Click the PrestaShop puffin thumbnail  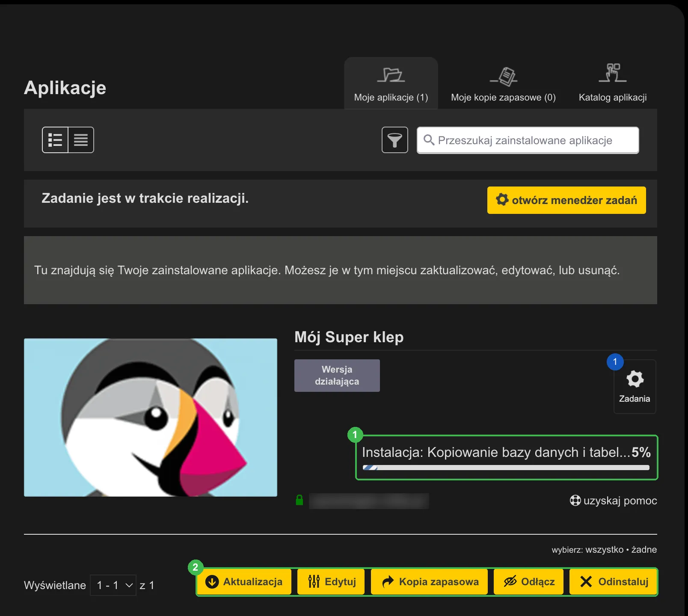(151, 418)
